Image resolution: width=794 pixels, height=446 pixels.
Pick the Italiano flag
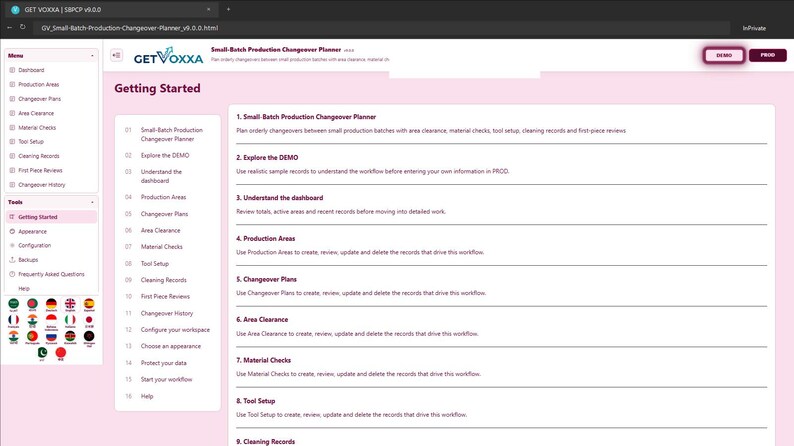point(70,321)
